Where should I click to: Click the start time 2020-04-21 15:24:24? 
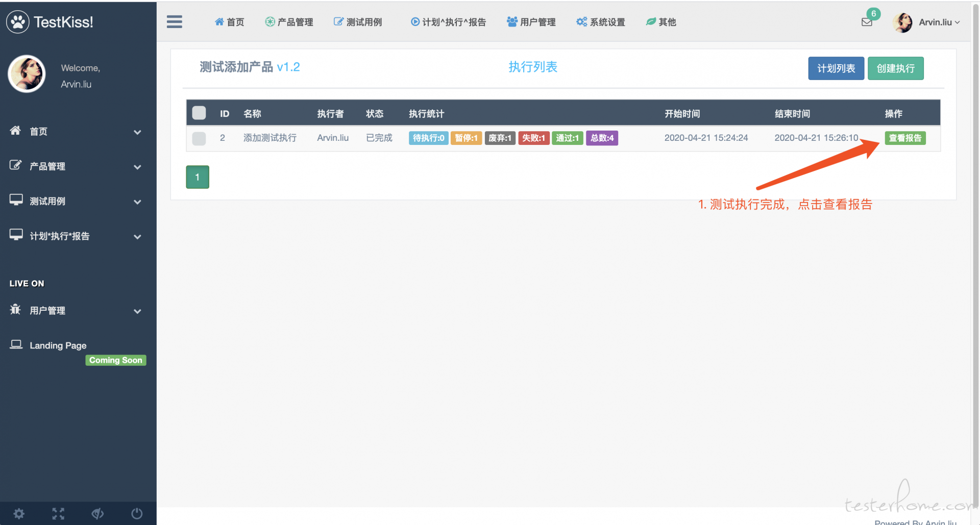point(706,138)
